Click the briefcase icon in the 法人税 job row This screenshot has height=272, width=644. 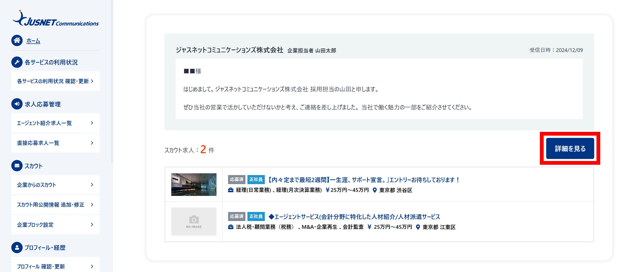pos(231,227)
